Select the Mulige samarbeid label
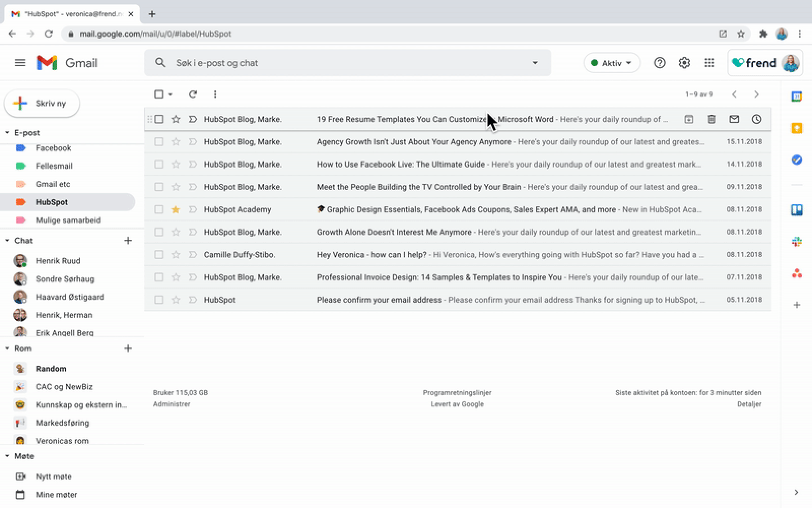Image resolution: width=812 pixels, height=508 pixels. point(68,220)
